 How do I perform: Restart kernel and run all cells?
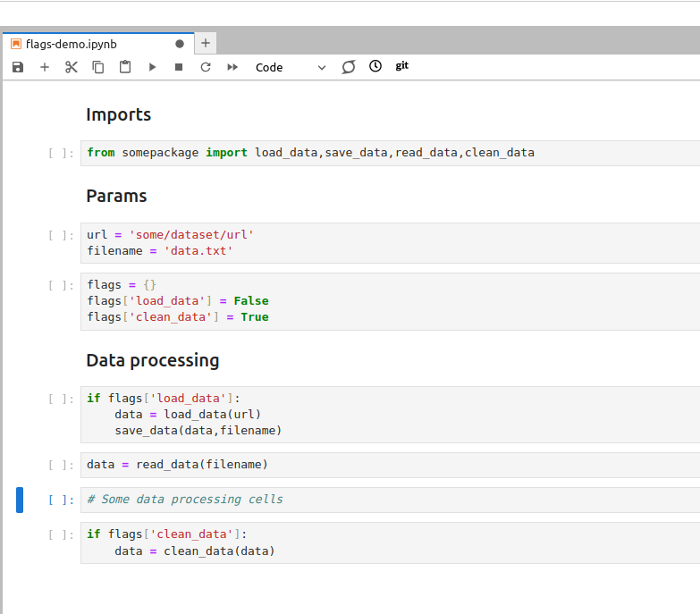[x=232, y=67]
